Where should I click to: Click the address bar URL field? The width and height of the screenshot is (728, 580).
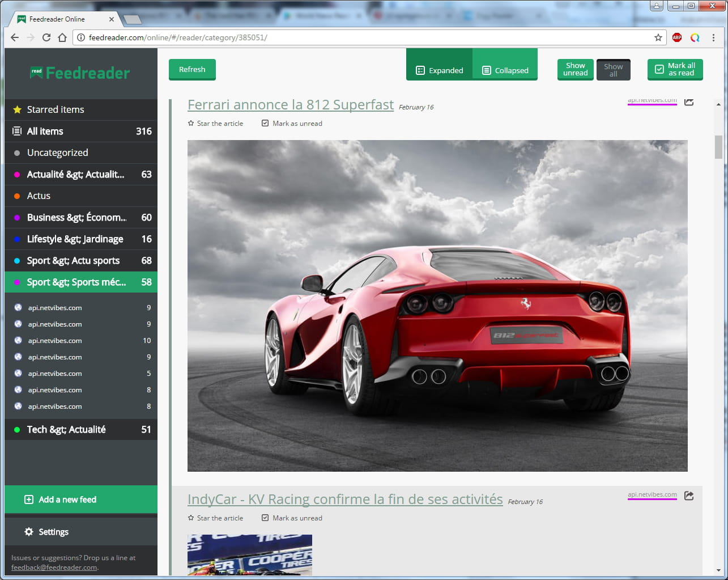pyautogui.click(x=368, y=37)
